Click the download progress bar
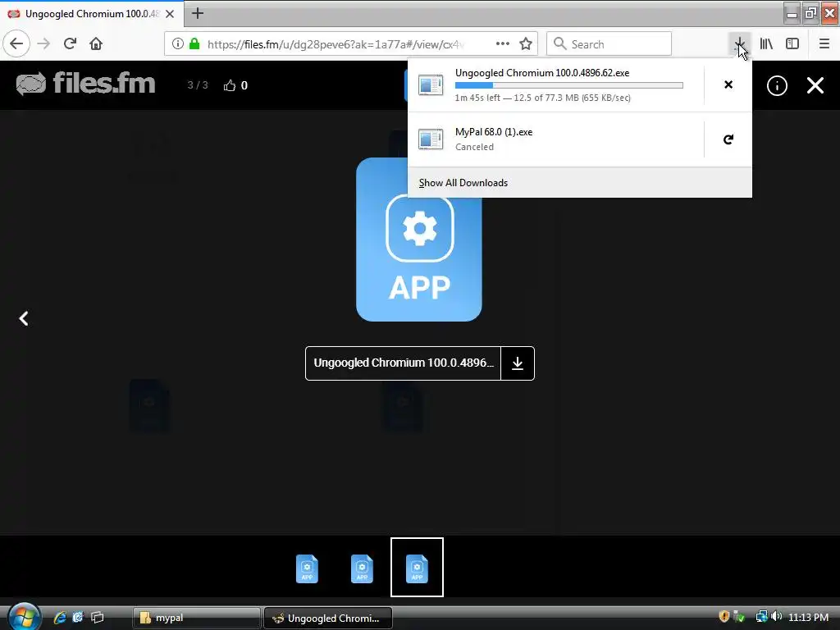This screenshot has height=630, width=840. (x=569, y=85)
